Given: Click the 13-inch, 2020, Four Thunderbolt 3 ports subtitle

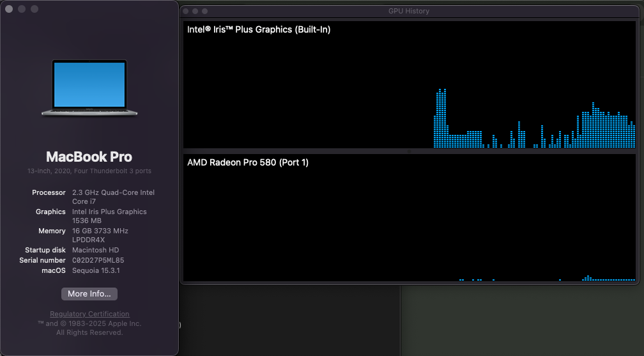Looking at the screenshot, I should tap(89, 171).
